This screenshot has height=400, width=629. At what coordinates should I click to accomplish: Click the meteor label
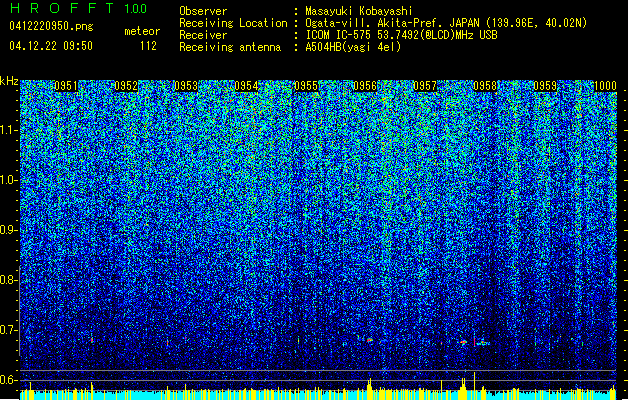[x=142, y=31]
